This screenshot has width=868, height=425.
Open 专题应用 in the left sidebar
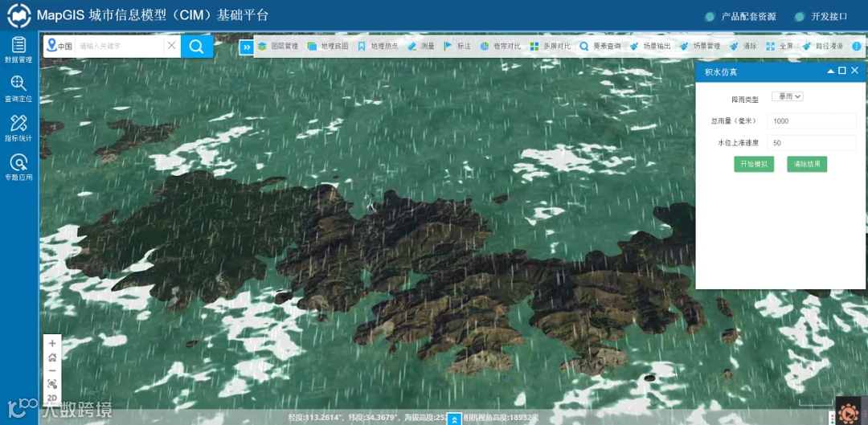18,168
